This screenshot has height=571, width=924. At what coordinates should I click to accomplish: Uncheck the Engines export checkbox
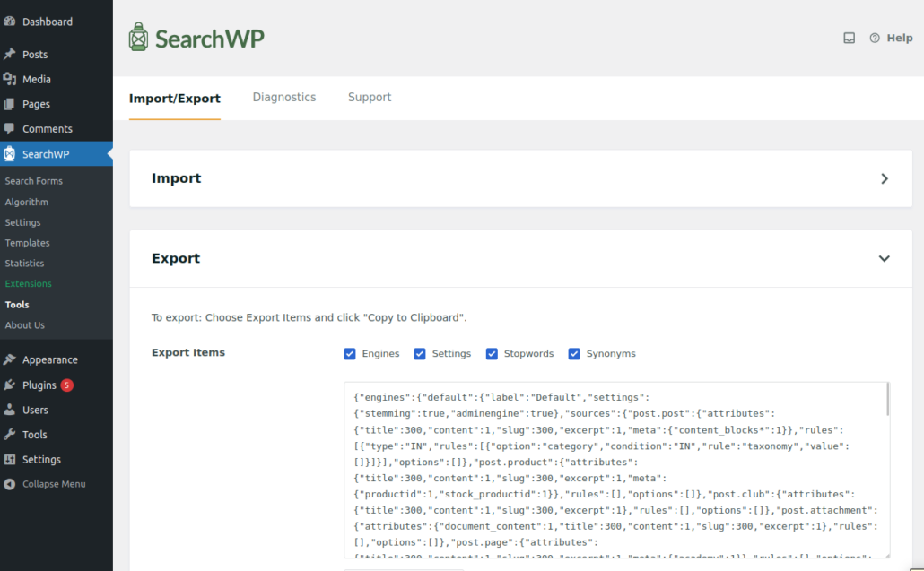point(350,354)
